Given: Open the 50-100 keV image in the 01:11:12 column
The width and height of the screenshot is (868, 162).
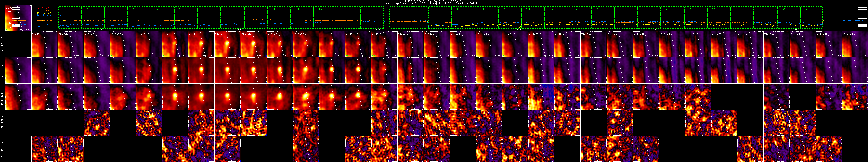Looking at the screenshot, I should 358,149.
